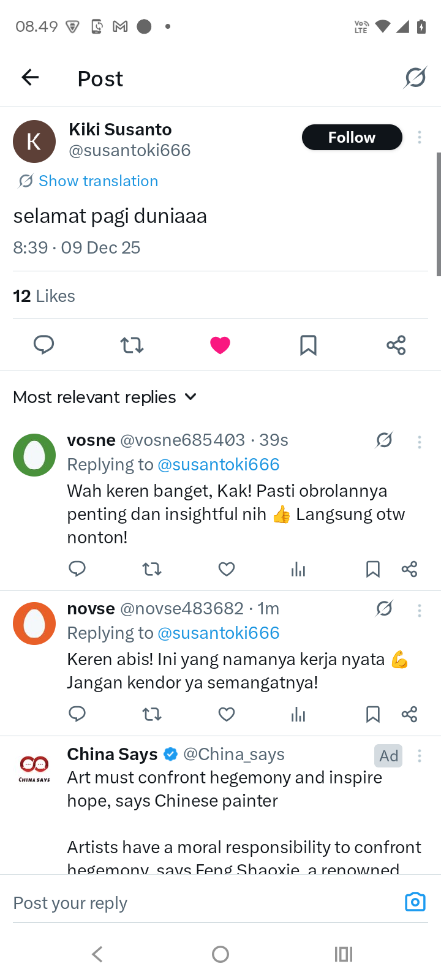Unlike the main post's pink heart
Image resolution: width=441 pixels, height=980 pixels.
point(220,345)
